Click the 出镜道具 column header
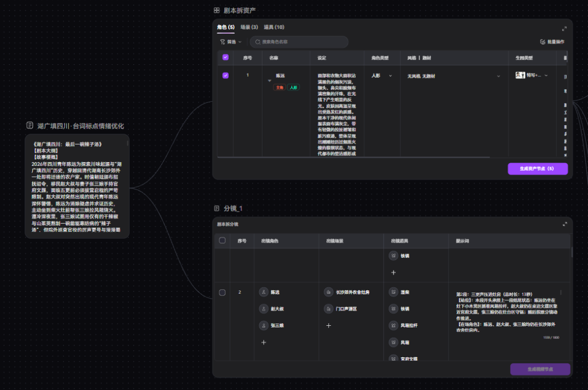The width and height of the screenshot is (588, 390). (x=400, y=241)
